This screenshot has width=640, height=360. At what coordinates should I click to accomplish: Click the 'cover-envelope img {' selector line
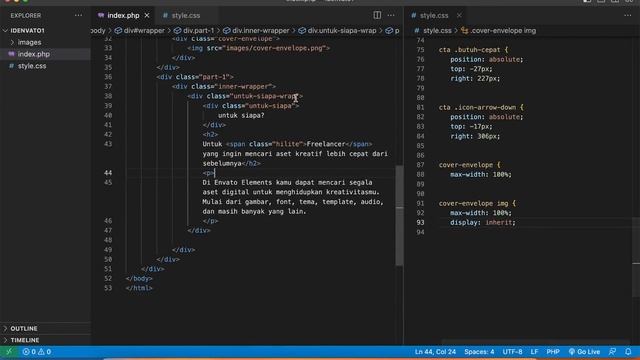(x=477, y=203)
